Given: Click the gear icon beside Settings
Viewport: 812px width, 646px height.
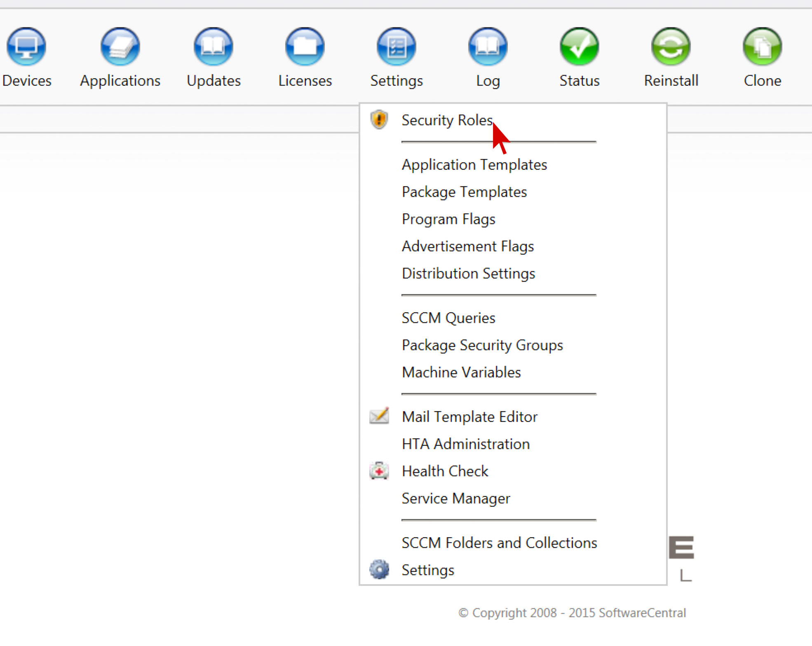Looking at the screenshot, I should click(379, 569).
